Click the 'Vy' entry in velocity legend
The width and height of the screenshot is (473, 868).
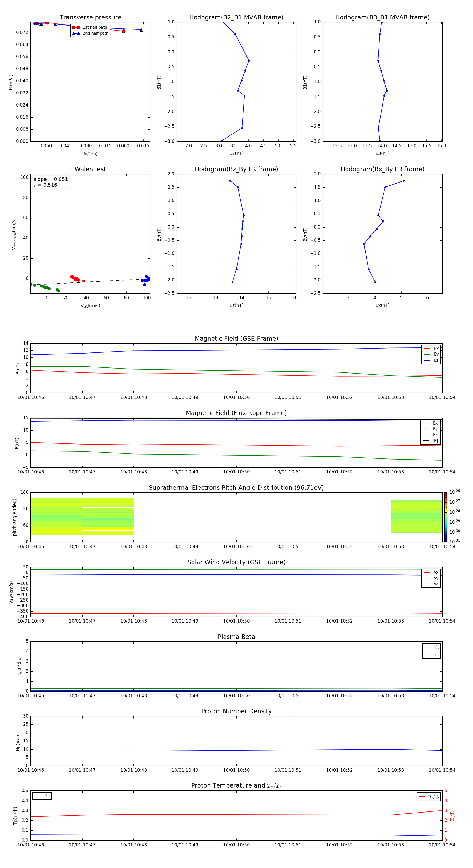431,578
